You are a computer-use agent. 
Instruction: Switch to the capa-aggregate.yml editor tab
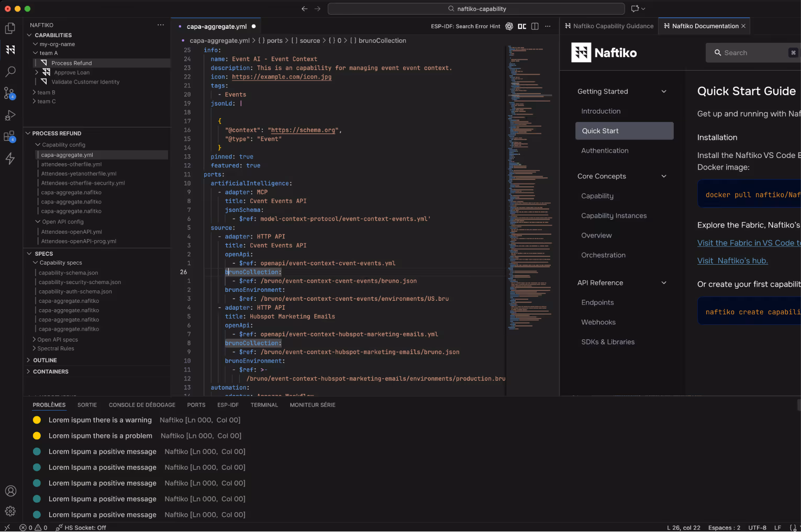217,26
